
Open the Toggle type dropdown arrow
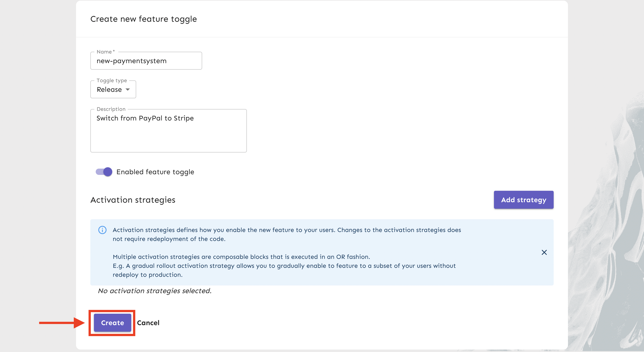(128, 90)
